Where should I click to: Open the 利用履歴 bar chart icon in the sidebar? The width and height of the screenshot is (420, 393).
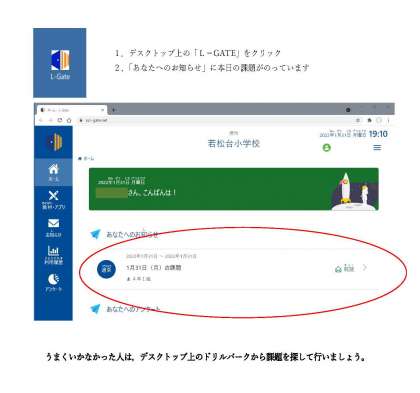[53, 255]
